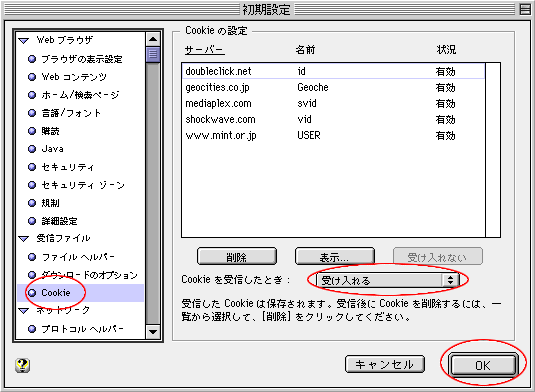Collapse the ネットワーク category triangle
The height and width of the screenshot is (392, 535).
tap(24, 311)
